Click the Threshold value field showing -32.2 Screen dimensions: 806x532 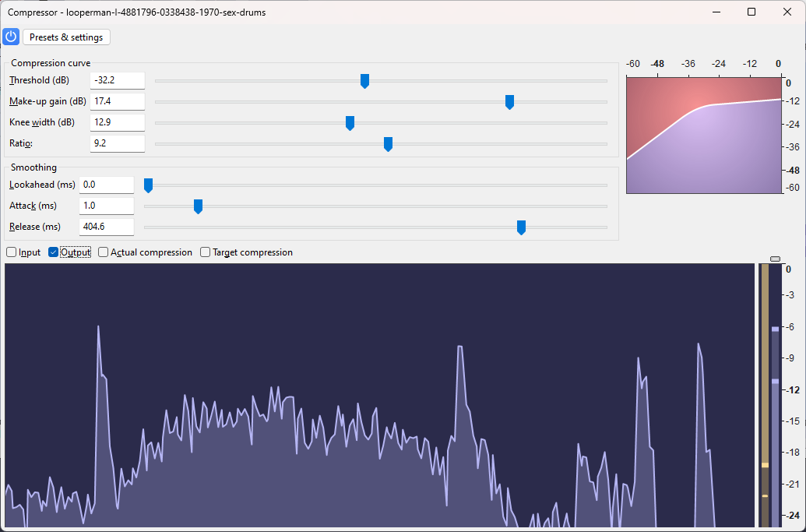click(117, 79)
